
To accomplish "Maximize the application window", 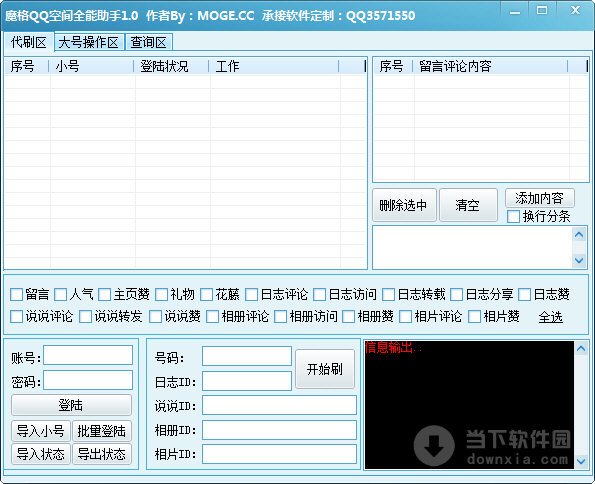I will click(x=542, y=11).
